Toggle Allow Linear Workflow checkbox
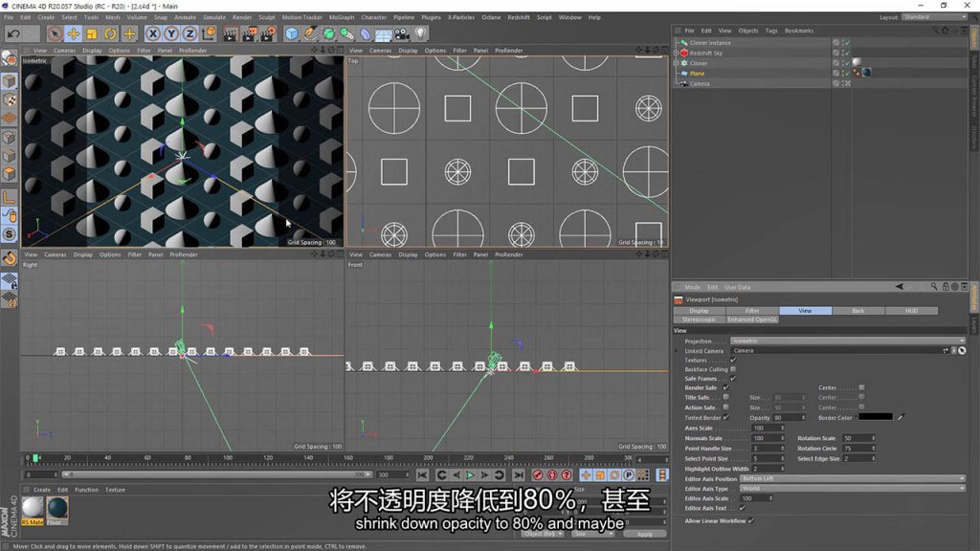This screenshot has height=551, width=980. click(x=751, y=520)
